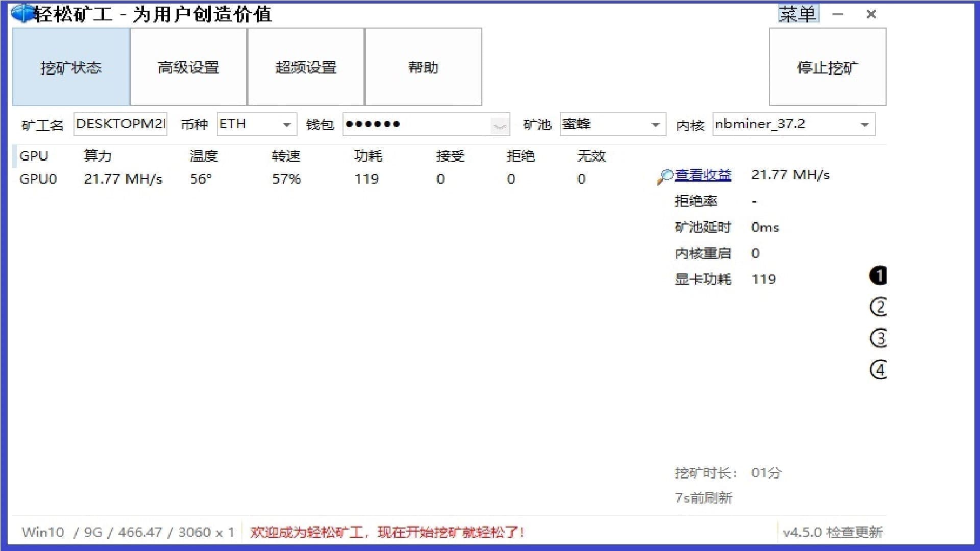Switch to page indicator number 2

pyautogui.click(x=878, y=307)
